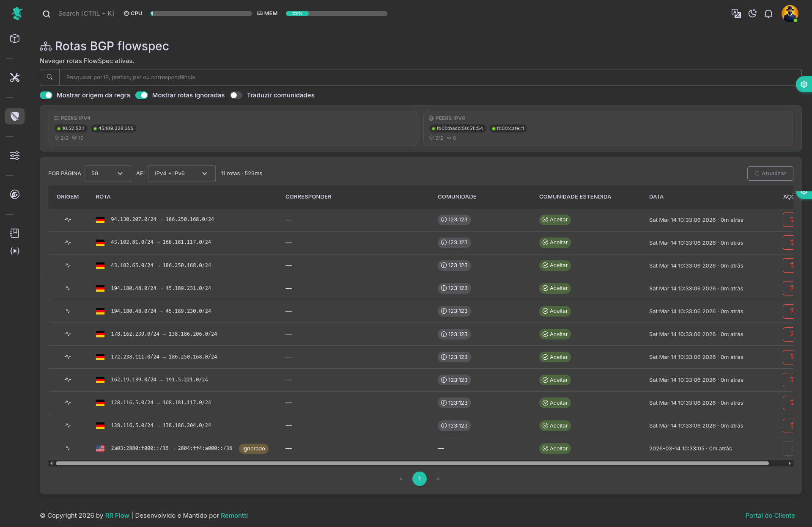Select page 1 in pagination
The width and height of the screenshot is (812, 527).
pos(419,479)
